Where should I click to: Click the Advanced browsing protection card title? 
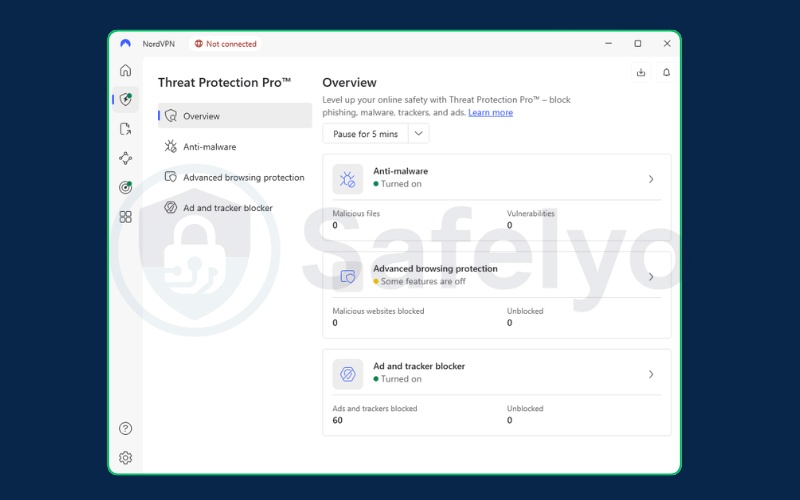coord(435,268)
